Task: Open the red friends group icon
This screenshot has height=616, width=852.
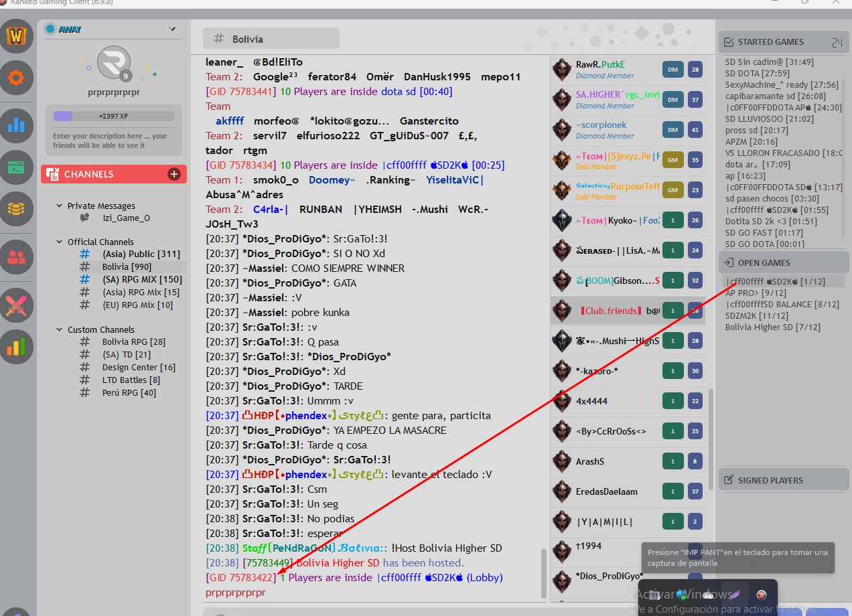Action: click(x=17, y=257)
